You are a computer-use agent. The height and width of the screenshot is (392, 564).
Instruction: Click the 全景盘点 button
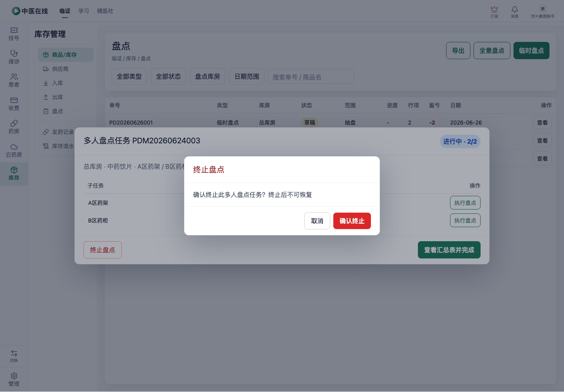(x=492, y=51)
